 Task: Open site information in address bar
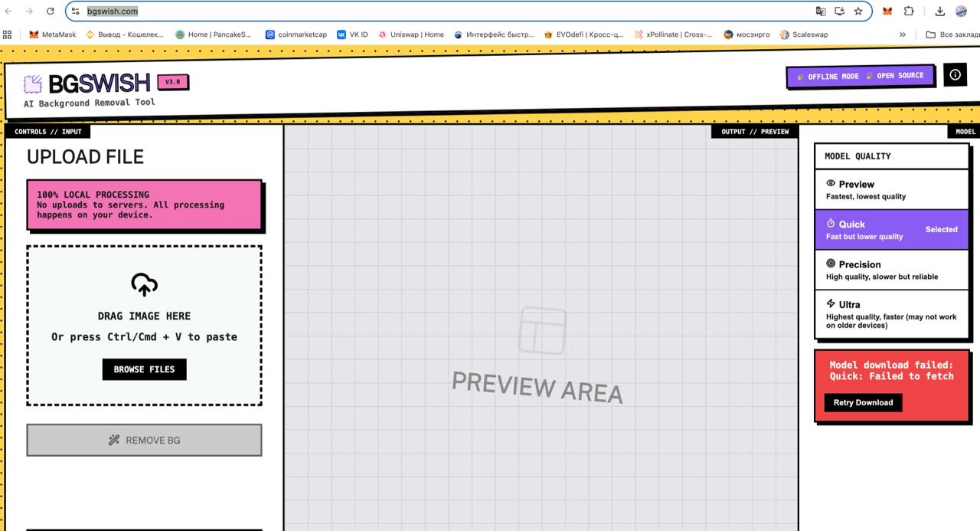click(x=75, y=11)
